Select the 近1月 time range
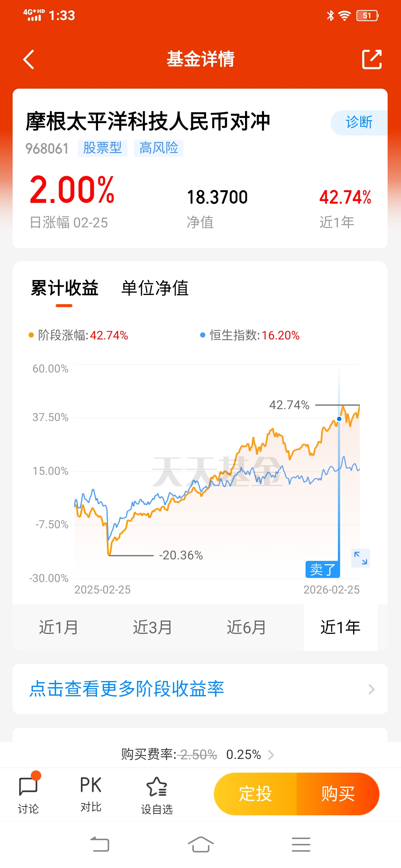 [59, 627]
